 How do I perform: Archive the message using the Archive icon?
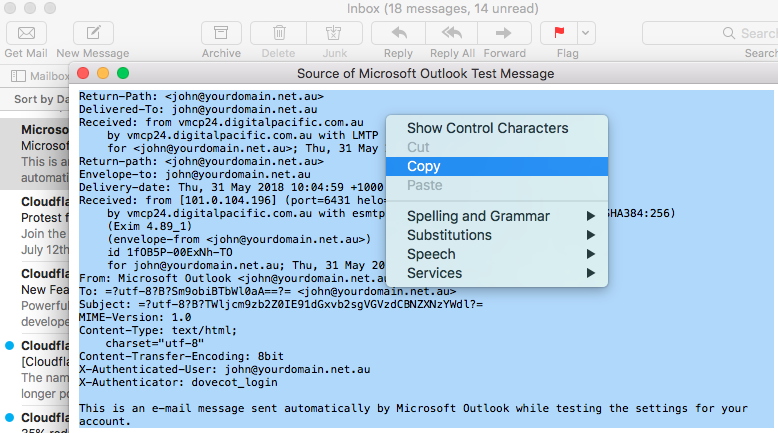(x=221, y=33)
